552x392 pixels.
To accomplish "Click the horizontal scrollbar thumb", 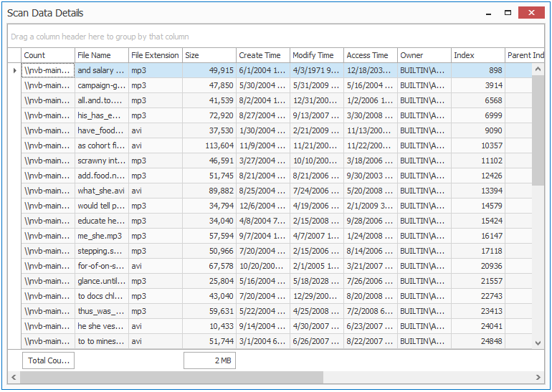I will click(171, 377).
